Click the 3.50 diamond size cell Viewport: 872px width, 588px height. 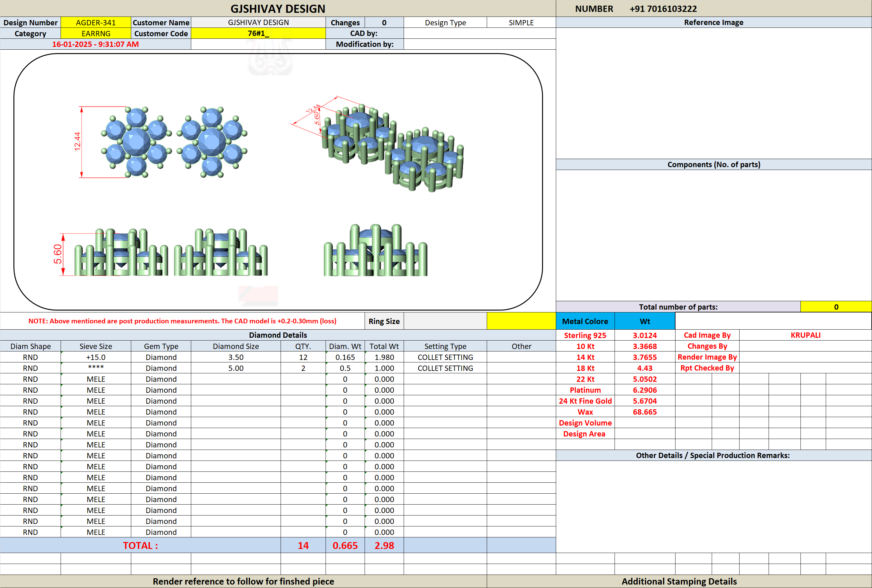click(x=236, y=357)
